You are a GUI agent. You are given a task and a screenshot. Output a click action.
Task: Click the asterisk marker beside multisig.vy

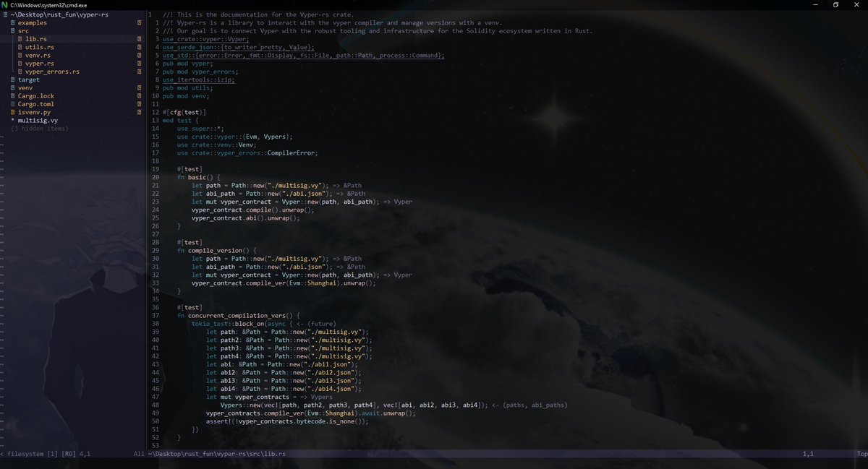click(x=13, y=121)
